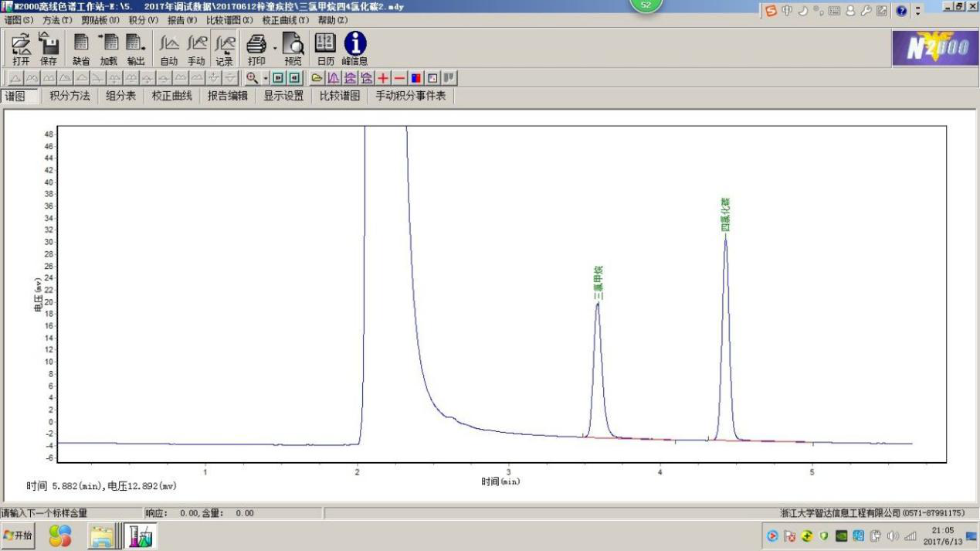Click the 打开 (open) toolbar icon
The width and height of the screenshot is (980, 551).
(21, 49)
